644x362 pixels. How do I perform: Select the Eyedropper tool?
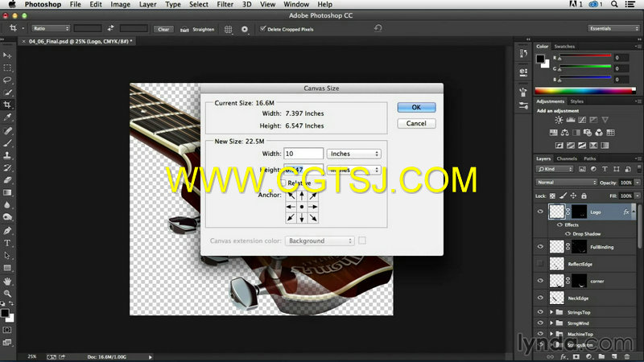7,117
